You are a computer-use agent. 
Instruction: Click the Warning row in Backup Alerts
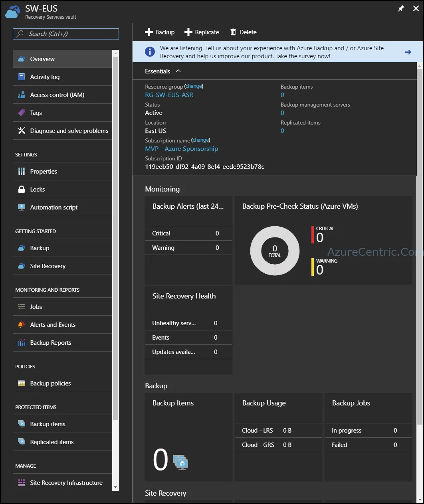click(x=188, y=247)
